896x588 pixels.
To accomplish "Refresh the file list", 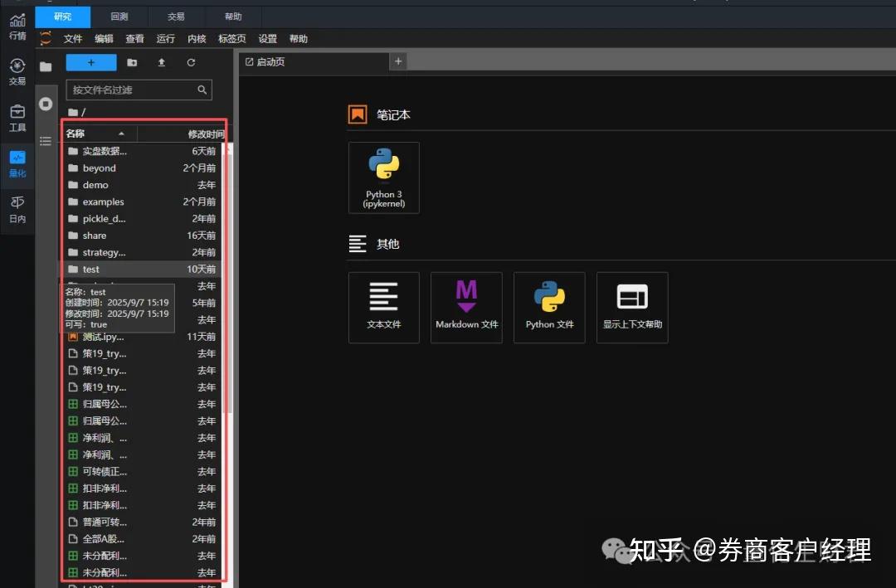I will pos(190,61).
